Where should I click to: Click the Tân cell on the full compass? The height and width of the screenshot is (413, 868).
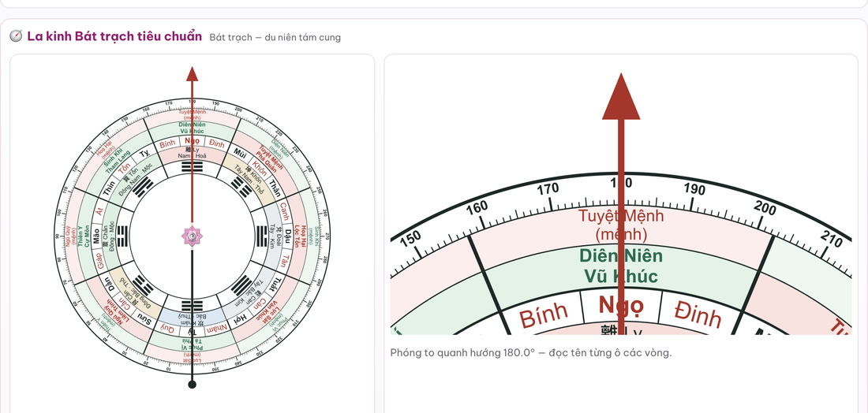coord(285,261)
